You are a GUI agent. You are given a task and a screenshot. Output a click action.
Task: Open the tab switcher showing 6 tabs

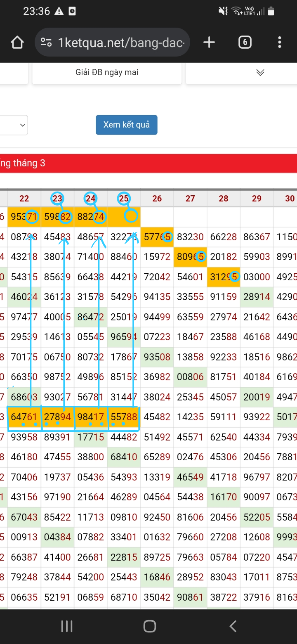[245, 43]
